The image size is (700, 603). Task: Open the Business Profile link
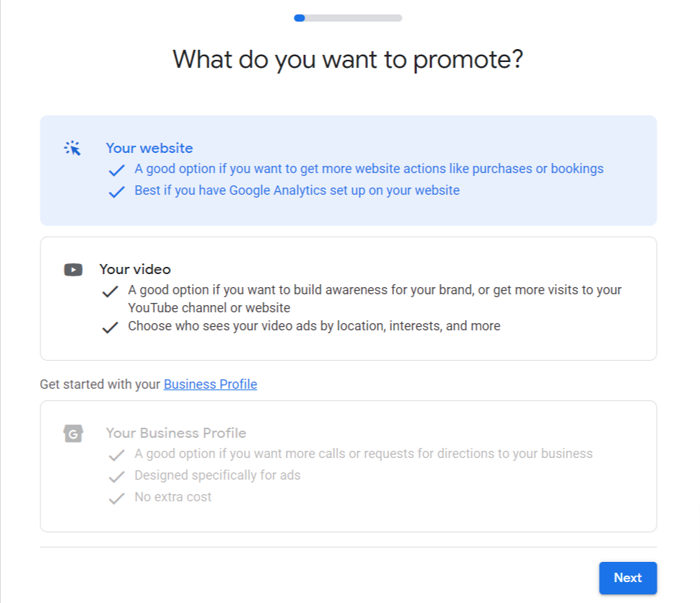[210, 384]
